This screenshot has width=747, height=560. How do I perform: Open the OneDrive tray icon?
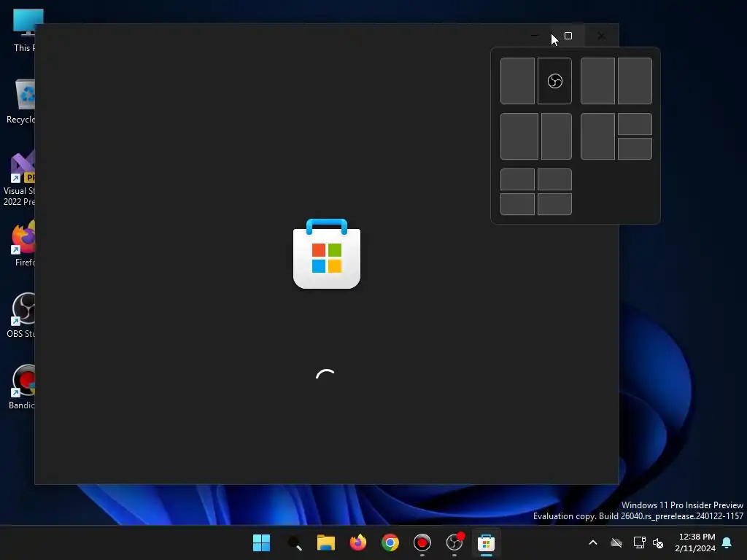click(x=616, y=542)
